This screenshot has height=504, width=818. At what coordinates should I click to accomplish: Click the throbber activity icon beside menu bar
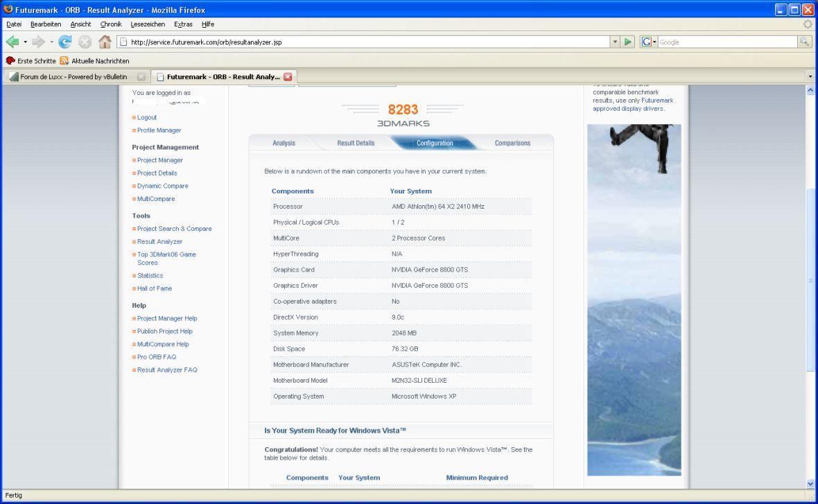point(808,24)
